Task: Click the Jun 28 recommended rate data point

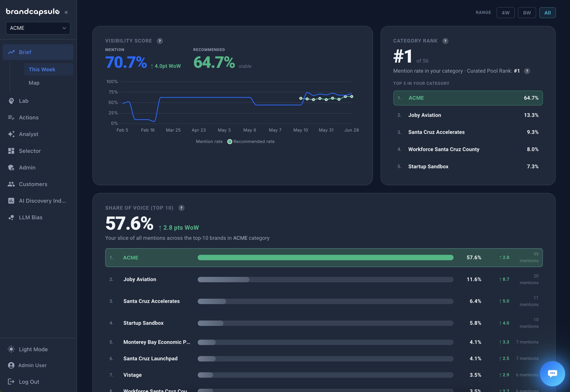Action: [352, 97]
